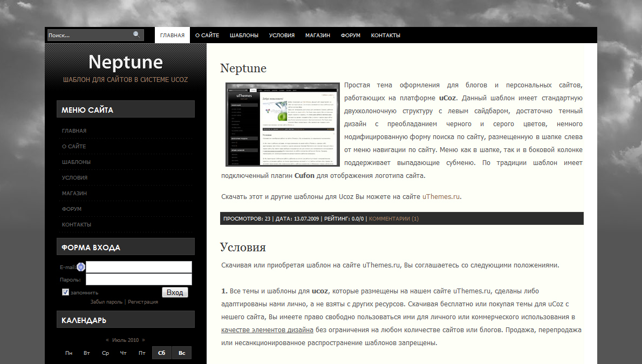642x364 pixels.
Task: Click the Ср calendar day header
Action: pos(105,353)
